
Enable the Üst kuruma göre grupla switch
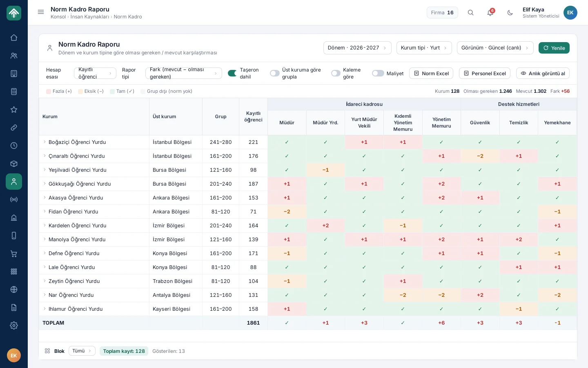pyautogui.click(x=275, y=73)
